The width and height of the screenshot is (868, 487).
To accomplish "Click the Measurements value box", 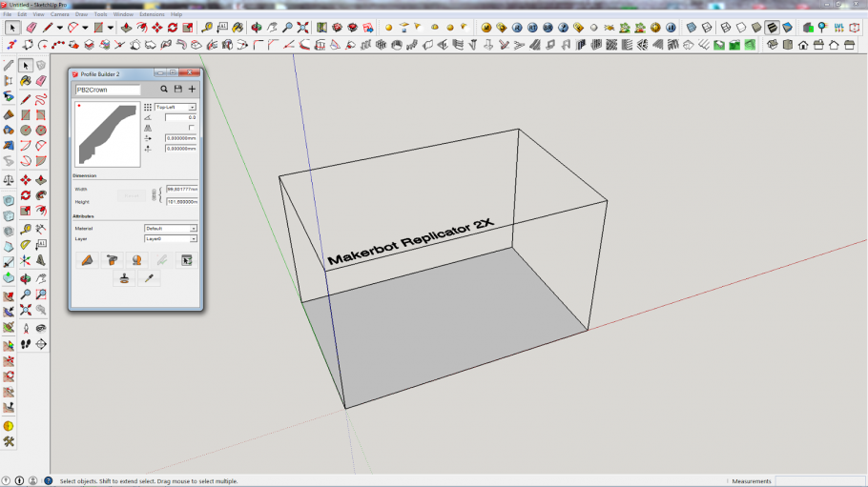I will pyautogui.click(x=820, y=481).
